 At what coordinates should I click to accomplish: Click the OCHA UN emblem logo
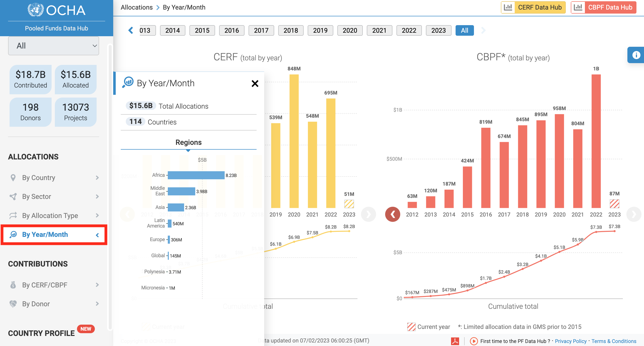tap(35, 10)
